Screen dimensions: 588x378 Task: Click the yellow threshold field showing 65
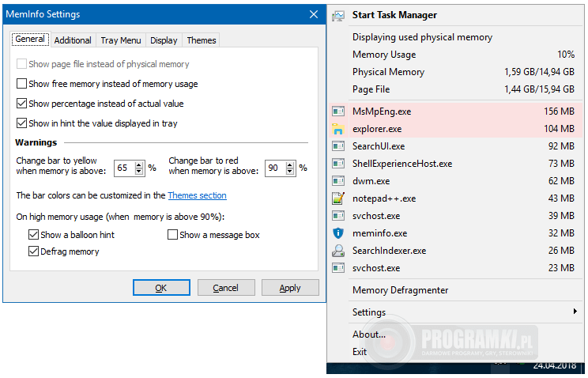[125, 168]
